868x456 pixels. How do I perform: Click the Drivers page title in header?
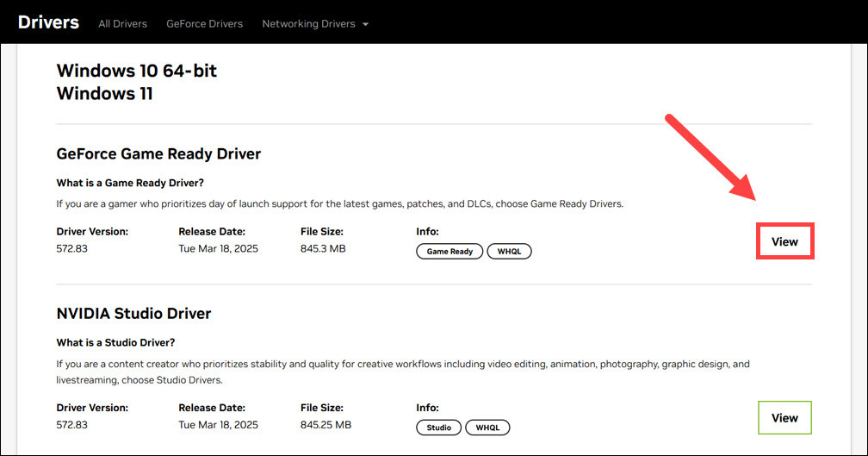click(48, 22)
